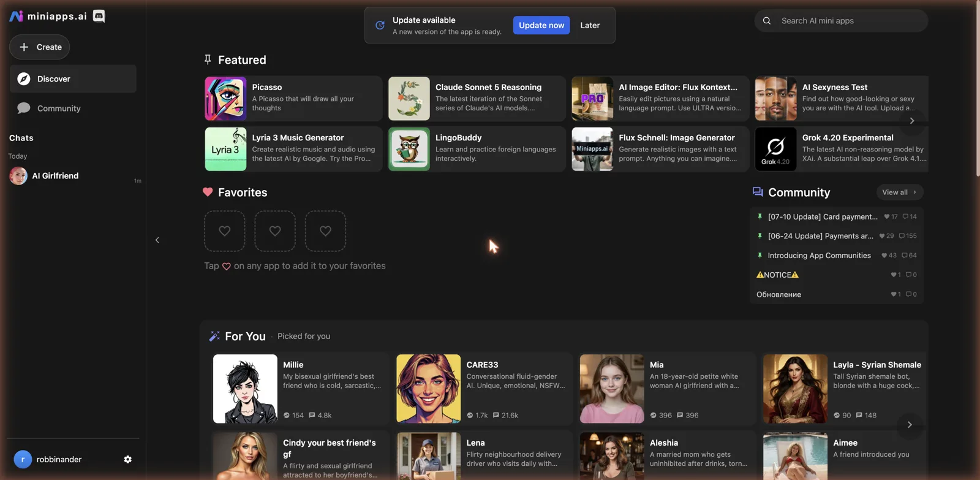Click the Update now button
This screenshot has width=980, height=480.
coord(541,25)
